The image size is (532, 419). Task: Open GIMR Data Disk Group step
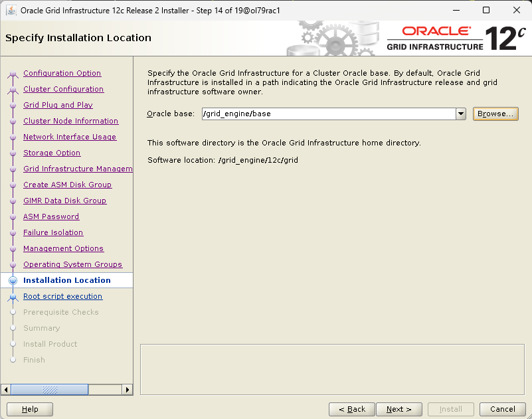click(65, 201)
